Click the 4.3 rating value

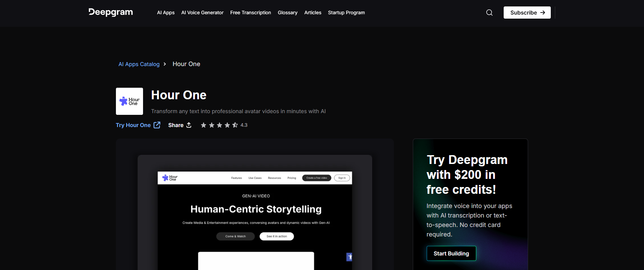[244, 125]
